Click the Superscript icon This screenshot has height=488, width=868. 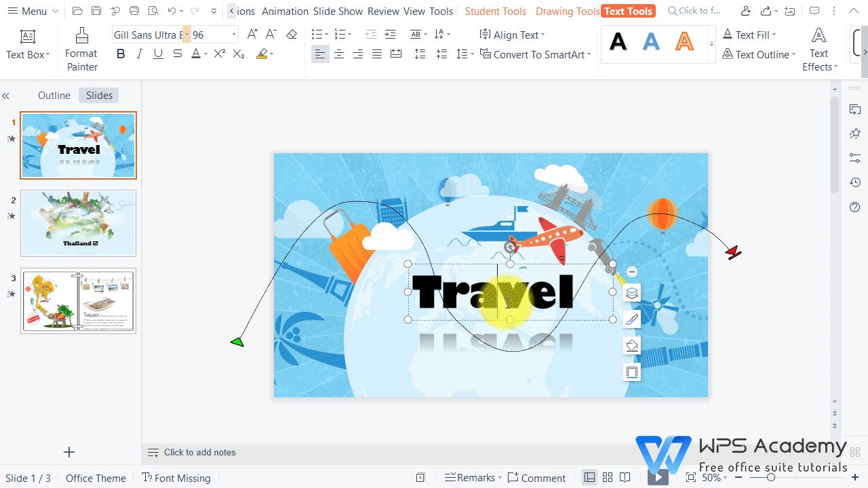218,54
